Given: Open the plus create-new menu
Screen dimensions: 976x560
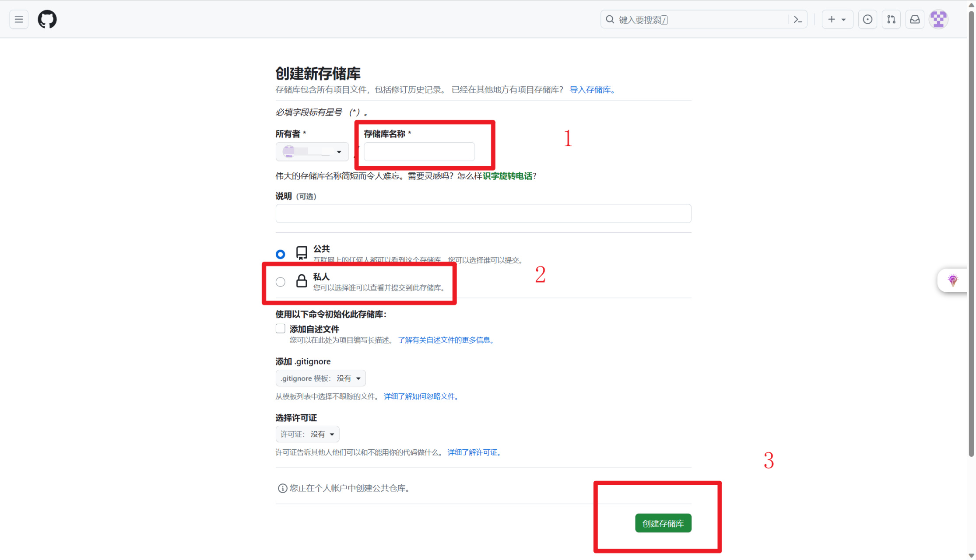Looking at the screenshot, I should click(837, 19).
